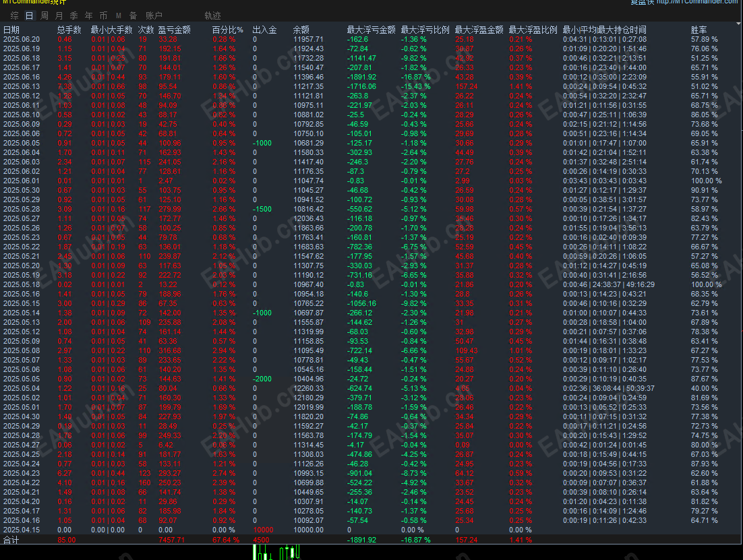Open the 周 weekly tab
The width and height of the screenshot is (743, 560).
click(44, 15)
